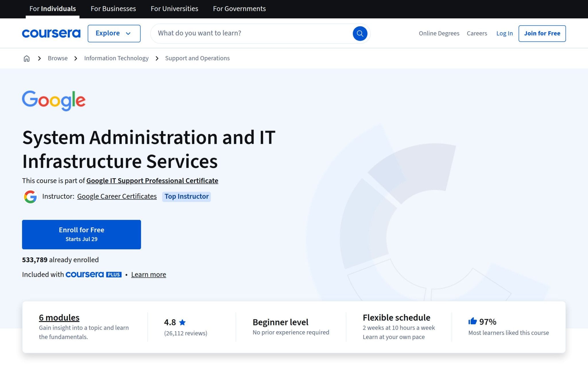The width and height of the screenshot is (588, 368).
Task: Click the Google partner logo
Action: tap(54, 101)
